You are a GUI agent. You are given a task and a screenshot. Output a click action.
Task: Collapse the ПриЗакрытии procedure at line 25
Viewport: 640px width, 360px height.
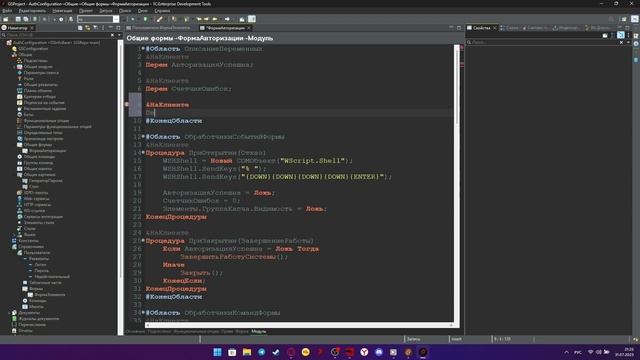click(143, 240)
